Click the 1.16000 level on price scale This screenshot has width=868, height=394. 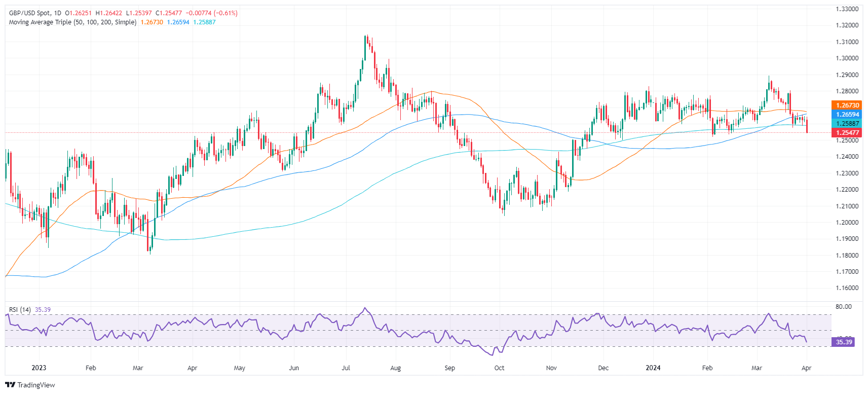pos(847,288)
